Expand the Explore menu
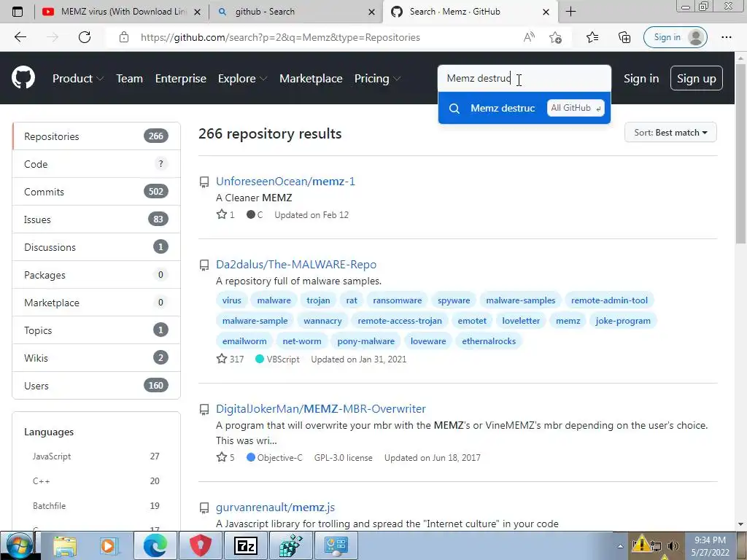Viewport: 747px width, 560px height. coord(242,79)
